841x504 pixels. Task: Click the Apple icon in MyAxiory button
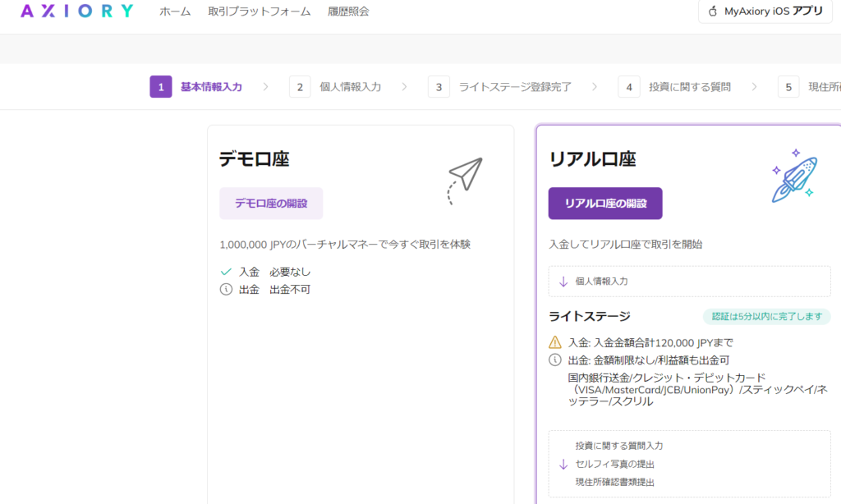(713, 11)
